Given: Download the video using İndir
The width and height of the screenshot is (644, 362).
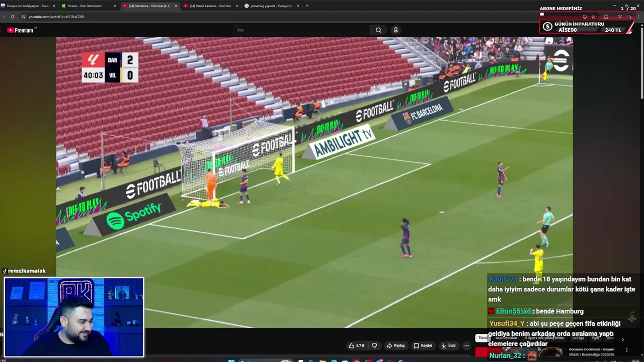Looking at the screenshot, I should (448, 345).
